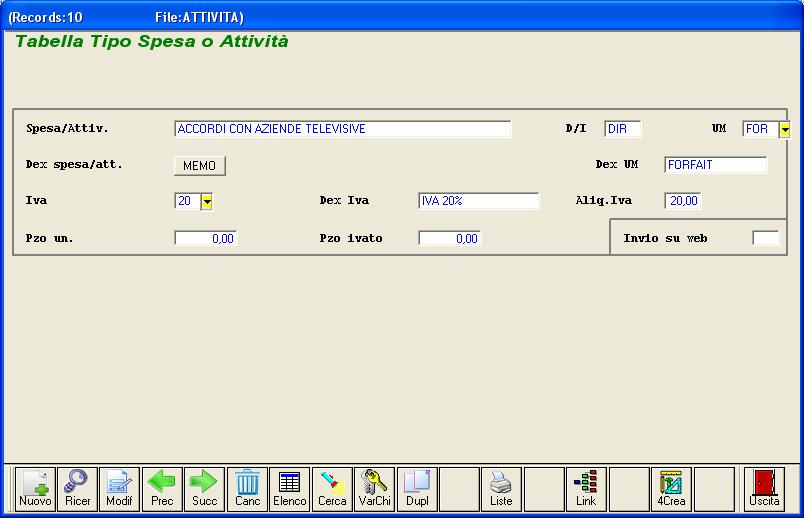Click the Pzo ivato label
The height and width of the screenshot is (518, 804).
(x=351, y=238)
